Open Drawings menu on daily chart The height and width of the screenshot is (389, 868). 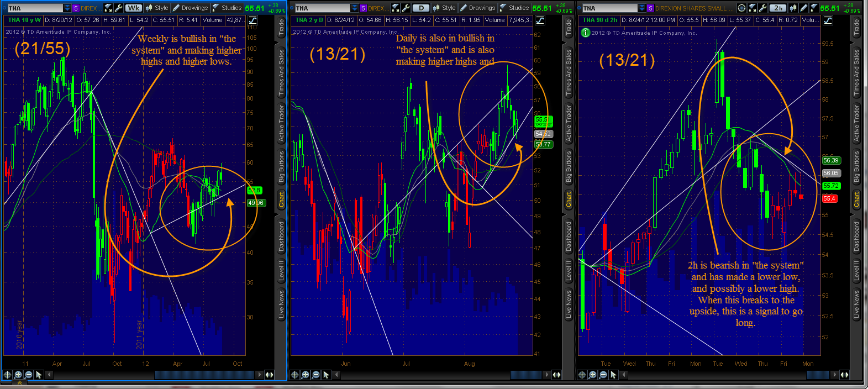(x=477, y=8)
